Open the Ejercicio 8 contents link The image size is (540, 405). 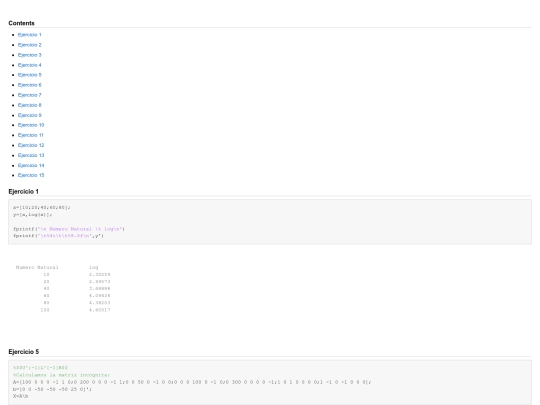[x=30, y=105]
